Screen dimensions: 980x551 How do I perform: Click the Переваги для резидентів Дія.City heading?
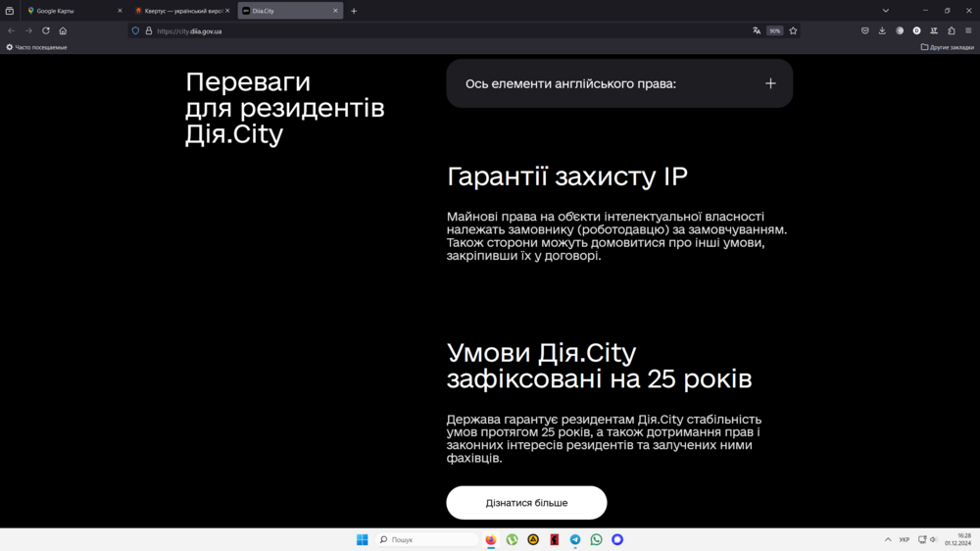284,108
